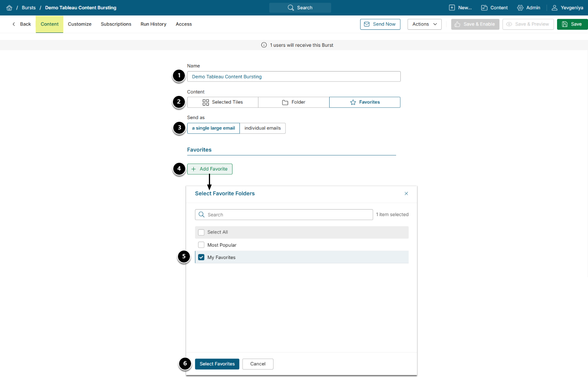The width and height of the screenshot is (588, 382).
Task: Tick the Most Popular checkbox
Action: tap(201, 245)
